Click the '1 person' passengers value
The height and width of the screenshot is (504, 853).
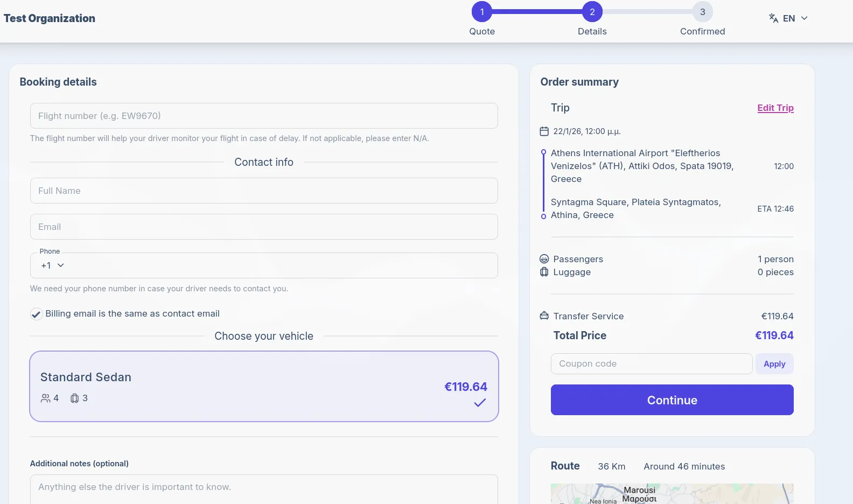pos(775,259)
